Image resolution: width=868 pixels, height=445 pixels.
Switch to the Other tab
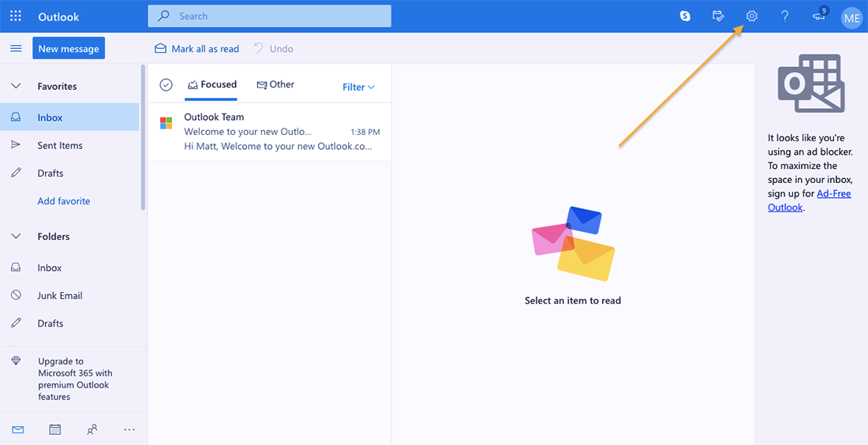tap(275, 84)
